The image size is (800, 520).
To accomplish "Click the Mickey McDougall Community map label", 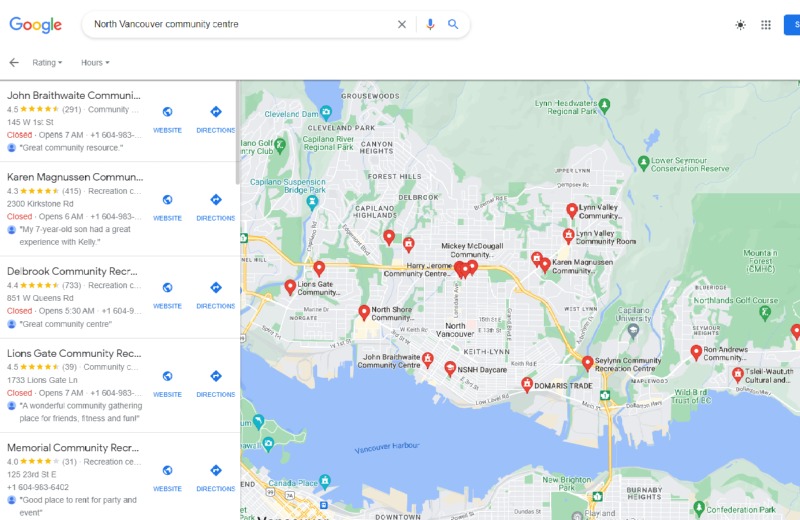I will point(472,250).
